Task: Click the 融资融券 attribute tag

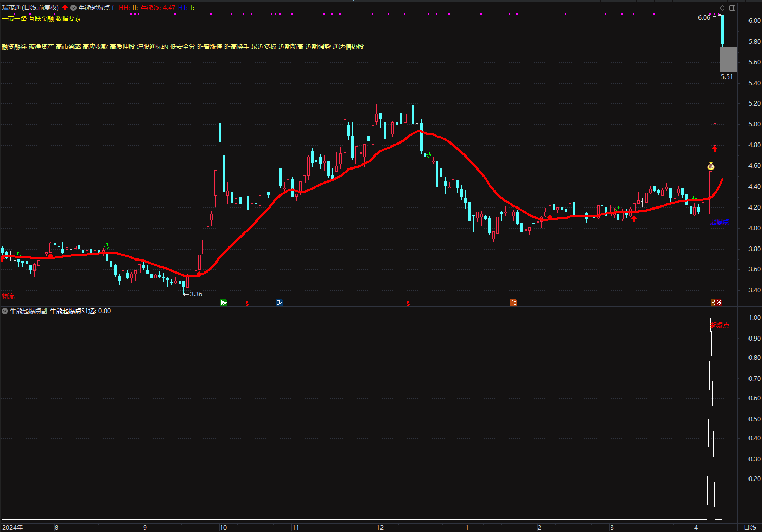Action: [14, 47]
